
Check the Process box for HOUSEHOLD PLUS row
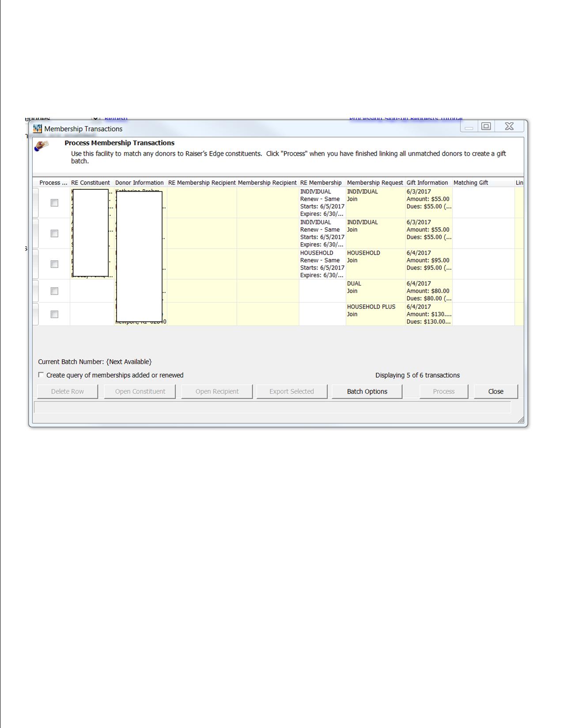pos(54,315)
